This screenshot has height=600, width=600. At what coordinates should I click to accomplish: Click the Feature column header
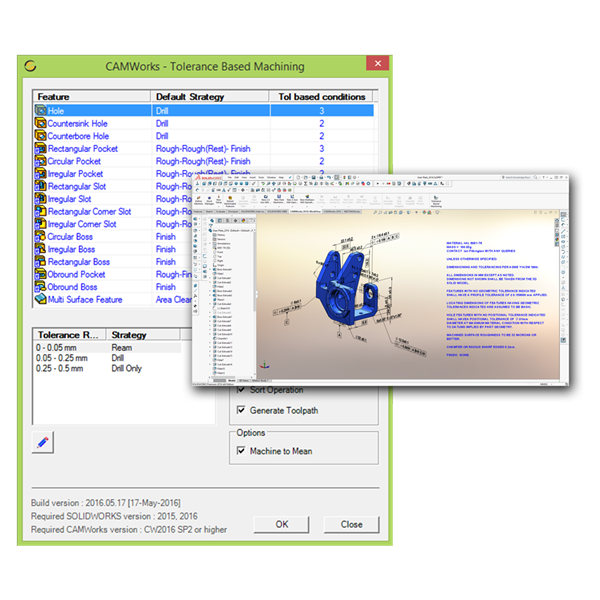tap(92, 96)
